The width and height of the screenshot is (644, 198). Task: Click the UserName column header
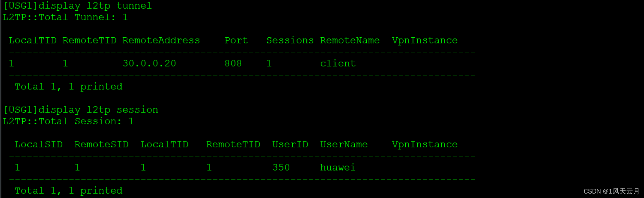(344, 145)
